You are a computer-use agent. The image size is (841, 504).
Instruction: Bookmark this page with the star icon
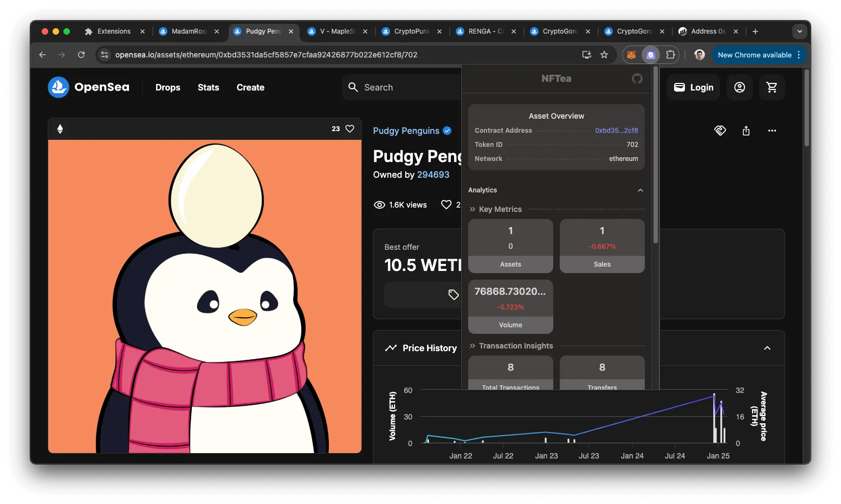(604, 55)
